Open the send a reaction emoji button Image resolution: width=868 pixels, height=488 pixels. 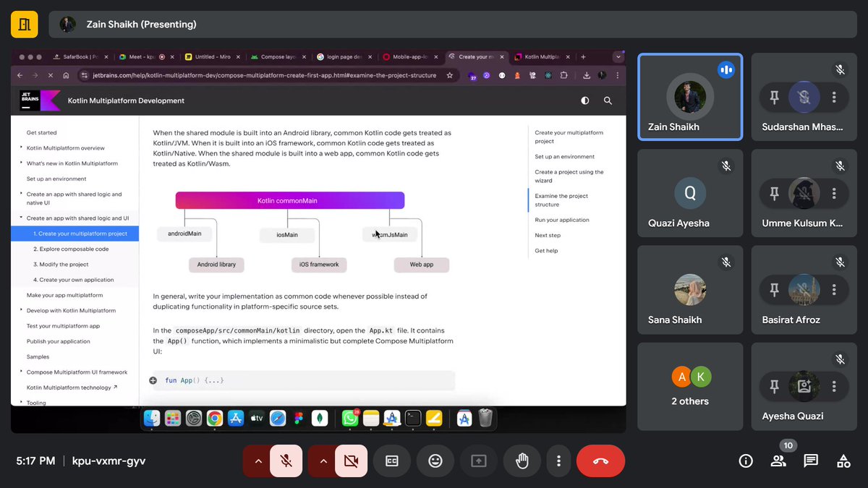(435, 461)
